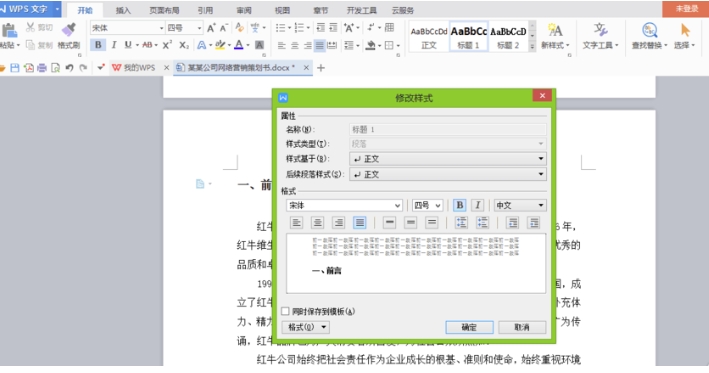709x373 pixels.
Task: Click the Copy icon in ribbon
Action: 30,45
